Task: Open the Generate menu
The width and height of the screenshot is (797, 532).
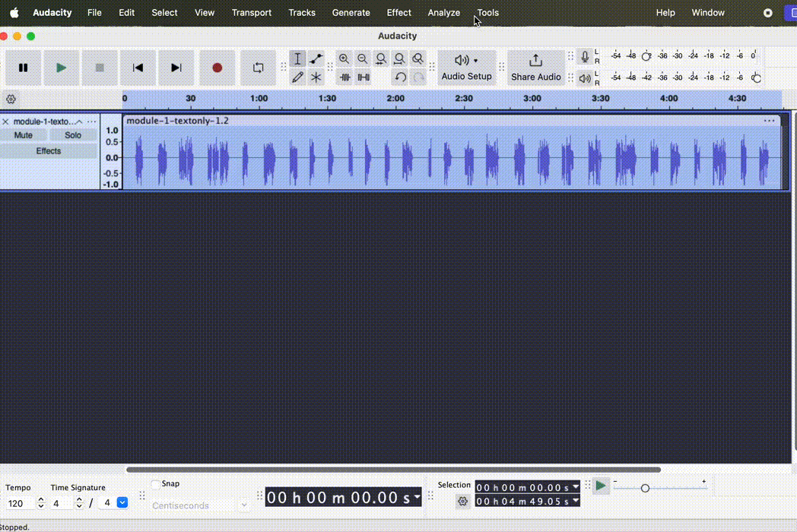Action: (x=351, y=13)
